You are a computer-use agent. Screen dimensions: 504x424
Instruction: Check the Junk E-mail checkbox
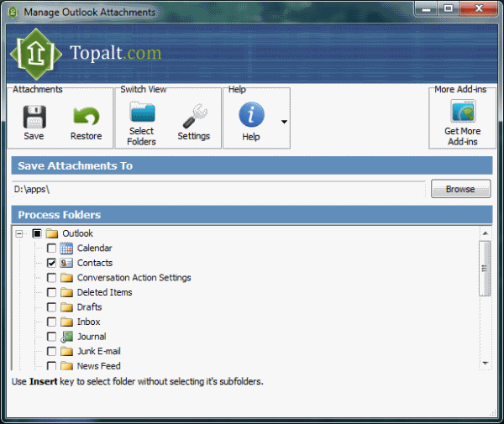click(51, 351)
